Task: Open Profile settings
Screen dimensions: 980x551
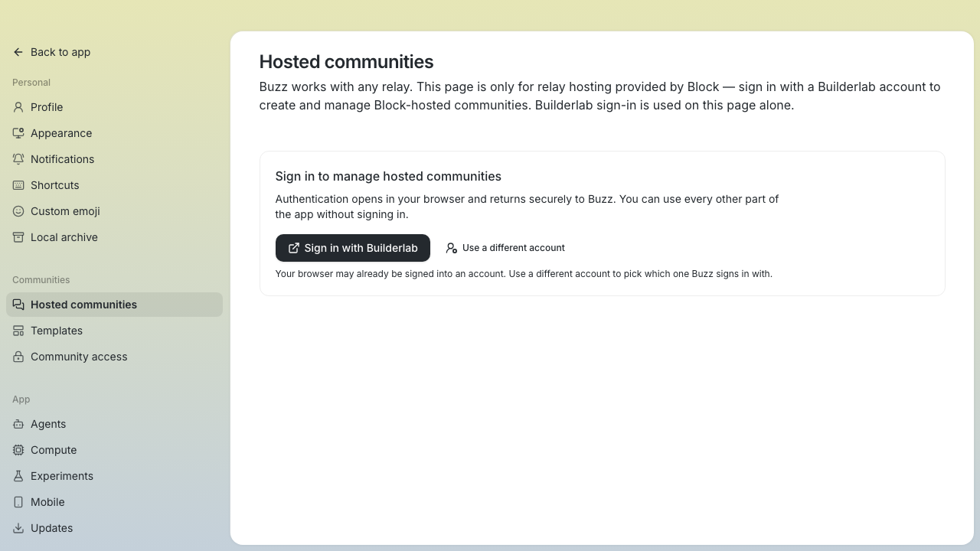Action: pyautogui.click(x=114, y=107)
